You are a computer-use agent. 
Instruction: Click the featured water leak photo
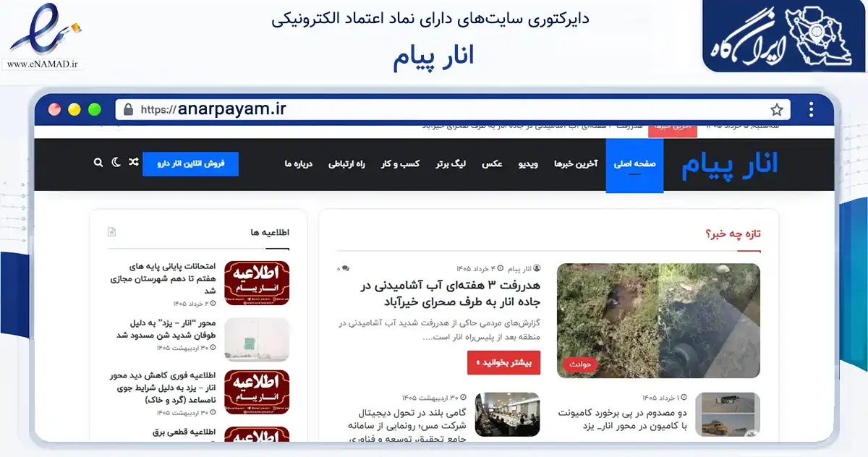point(658,320)
